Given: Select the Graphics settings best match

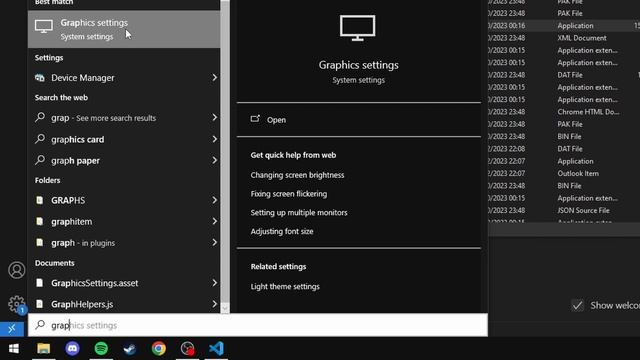Looking at the screenshot, I should pos(124,29).
